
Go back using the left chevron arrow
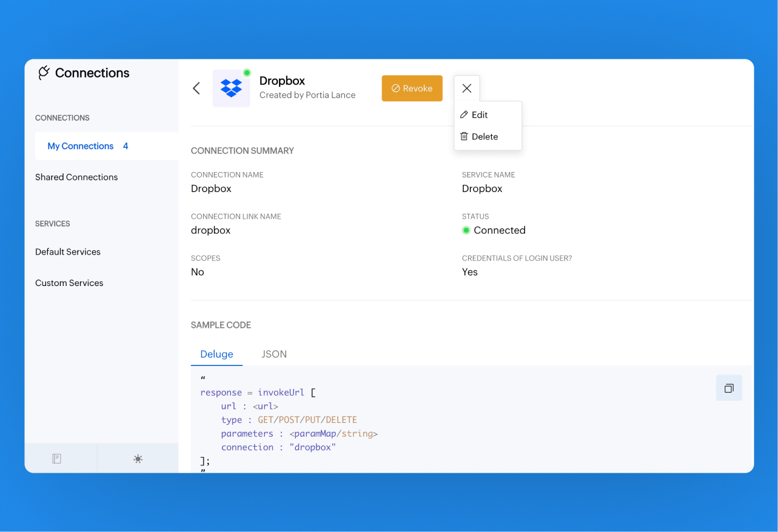196,88
